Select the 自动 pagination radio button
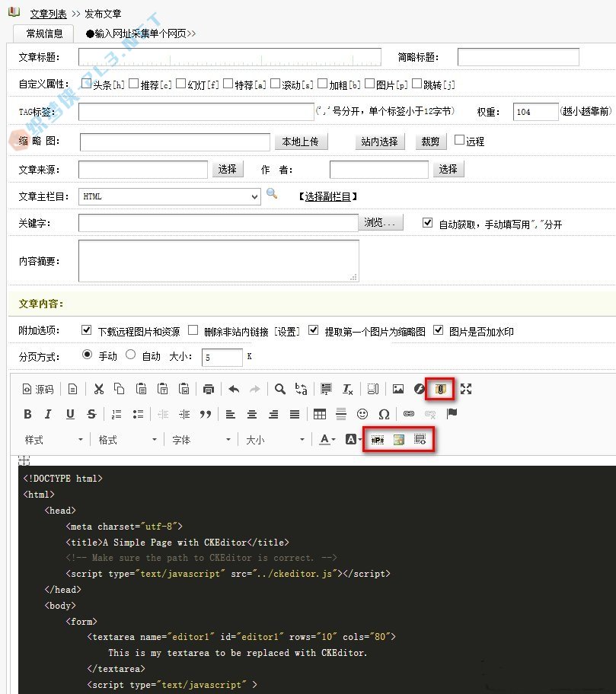Image resolution: width=616 pixels, height=694 pixels. (x=130, y=355)
